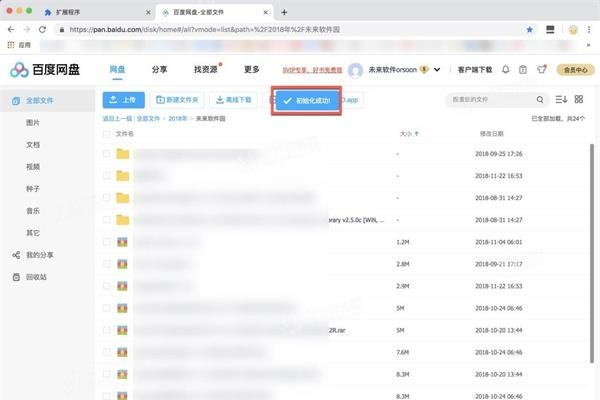600x400 pixels.
Task: Sort by 修改日期 column header
Action: (492, 134)
